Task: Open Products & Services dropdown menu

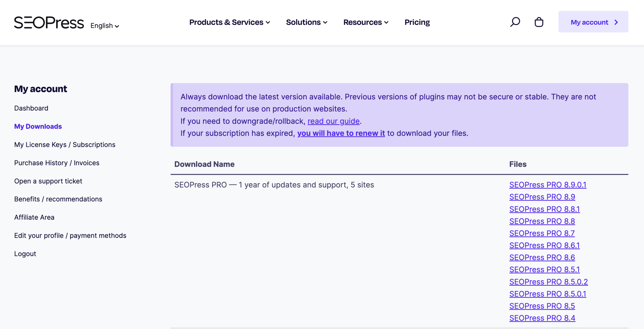Action: pyautogui.click(x=229, y=22)
